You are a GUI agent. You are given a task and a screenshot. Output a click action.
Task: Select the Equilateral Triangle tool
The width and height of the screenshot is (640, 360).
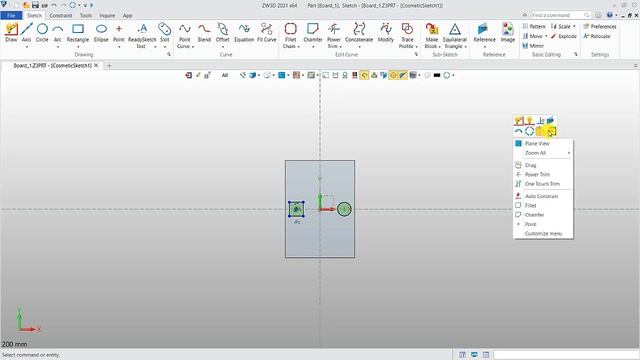point(454,36)
